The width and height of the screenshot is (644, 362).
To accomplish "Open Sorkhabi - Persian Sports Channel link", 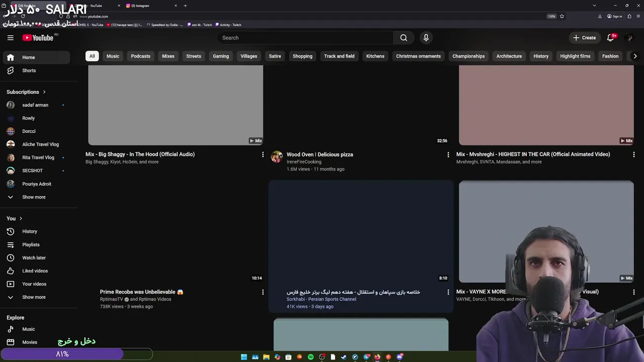I will pyautogui.click(x=321, y=299).
